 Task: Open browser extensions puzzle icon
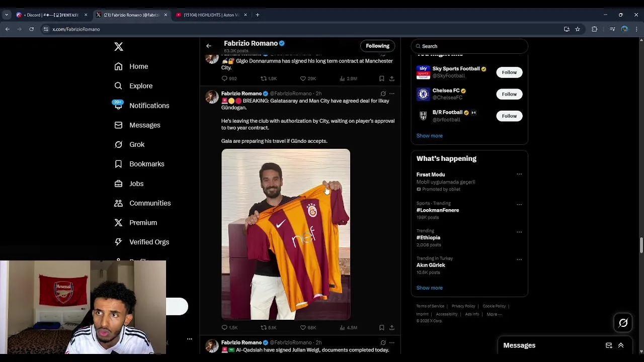pyautogui.click(x=595, y=29)
